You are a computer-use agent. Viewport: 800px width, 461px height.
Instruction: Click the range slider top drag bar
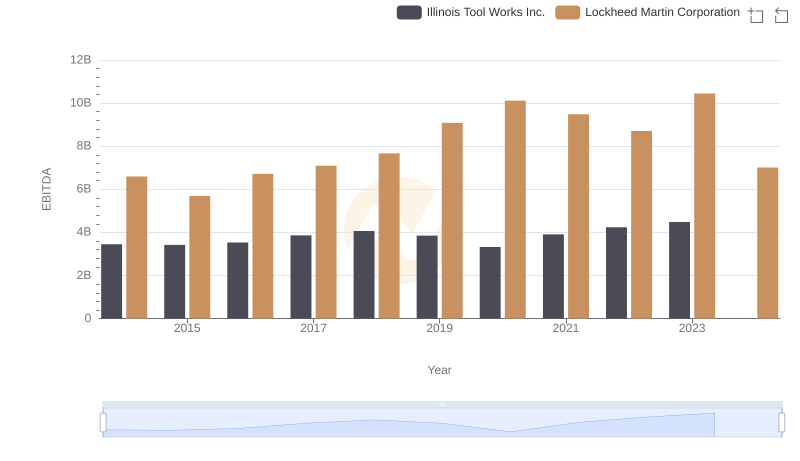[442, 404]
